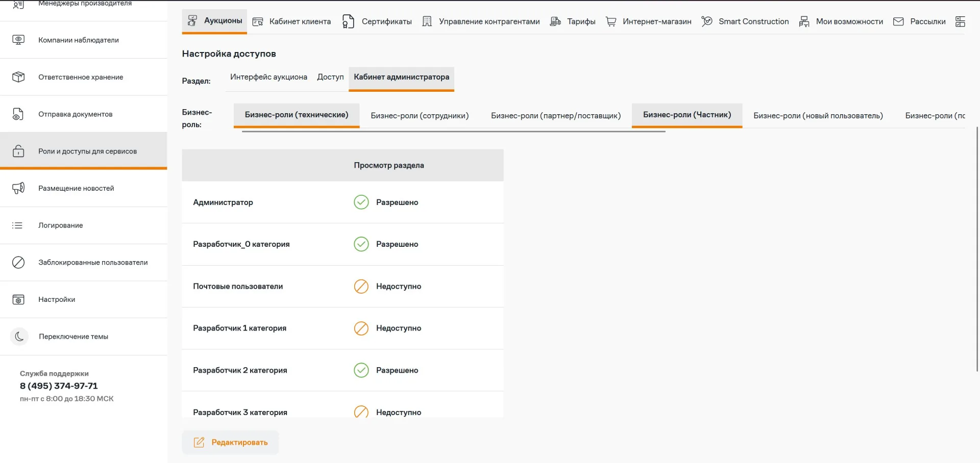Click the Мои возможности icon
Screen dimensions: 980x463
tap(804, 21)
